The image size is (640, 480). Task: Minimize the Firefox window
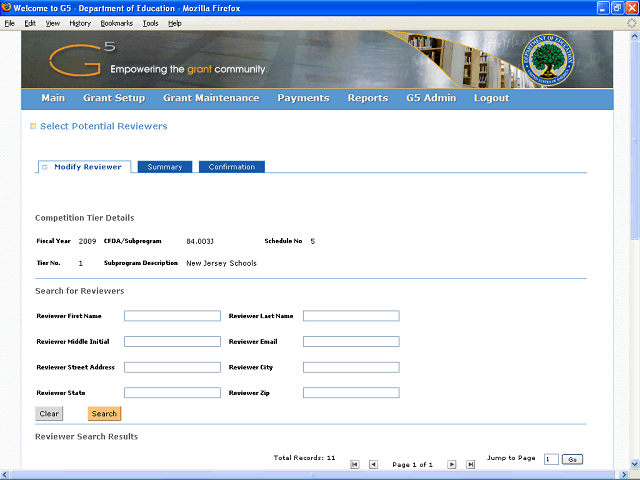(x=603, y=8)
